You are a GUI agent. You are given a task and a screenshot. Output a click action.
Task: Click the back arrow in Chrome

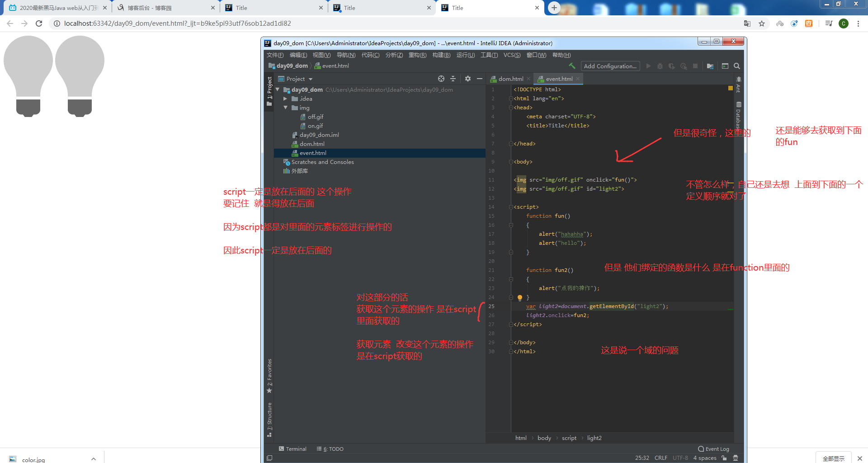[10, 23]
